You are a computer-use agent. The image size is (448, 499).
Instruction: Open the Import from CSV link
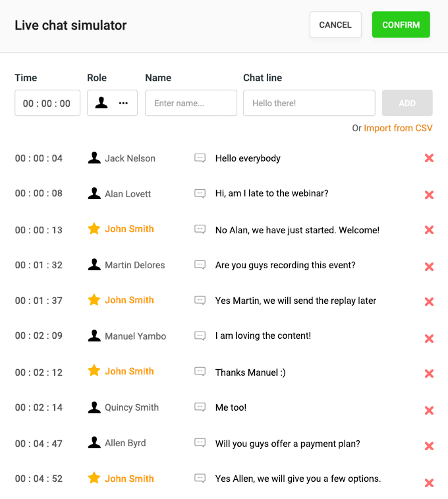click(398, 128)
